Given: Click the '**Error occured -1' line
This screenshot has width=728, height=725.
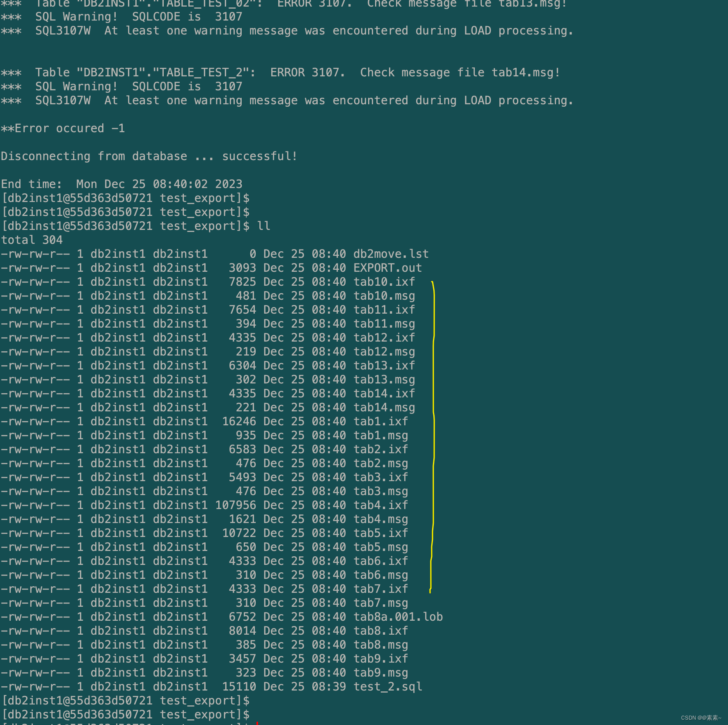Looking at the screenshot, I should pos(63,128).
